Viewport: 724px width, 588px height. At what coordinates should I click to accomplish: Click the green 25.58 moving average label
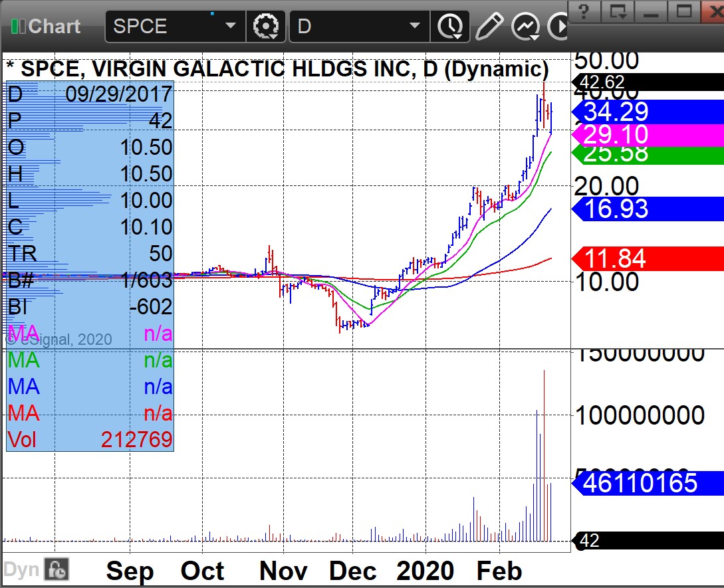pos(648,154)
